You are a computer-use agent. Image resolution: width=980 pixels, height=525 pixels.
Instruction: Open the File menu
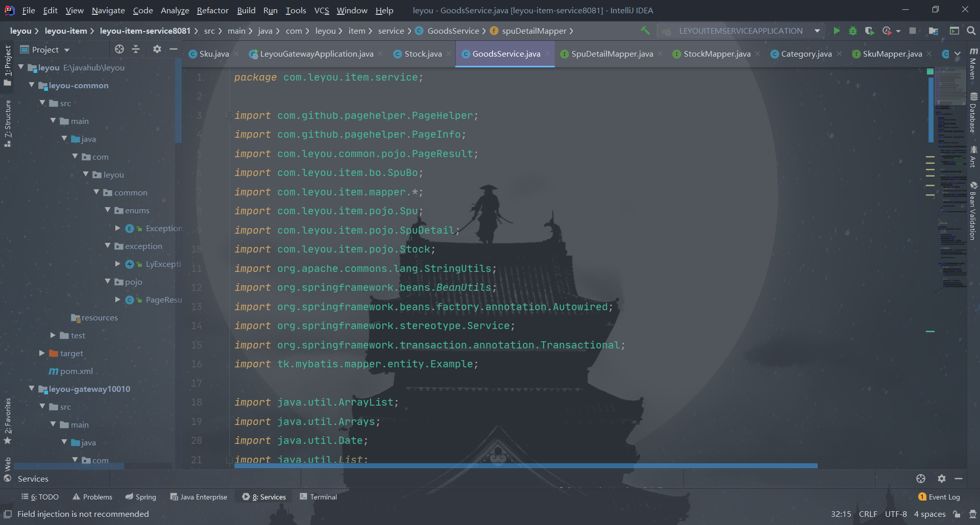click(x=29, y=10)
